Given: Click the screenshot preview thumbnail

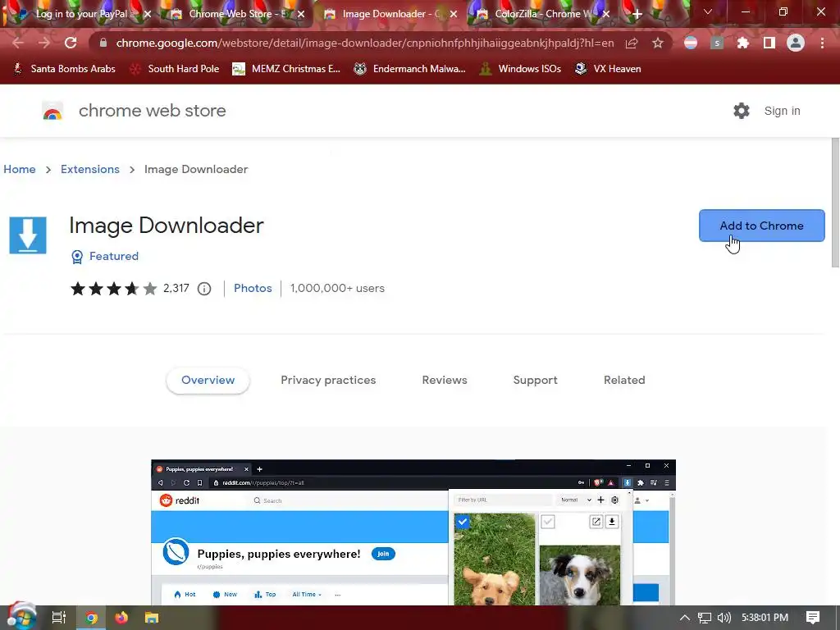Looking at the screenshot, I should [413, 532].
